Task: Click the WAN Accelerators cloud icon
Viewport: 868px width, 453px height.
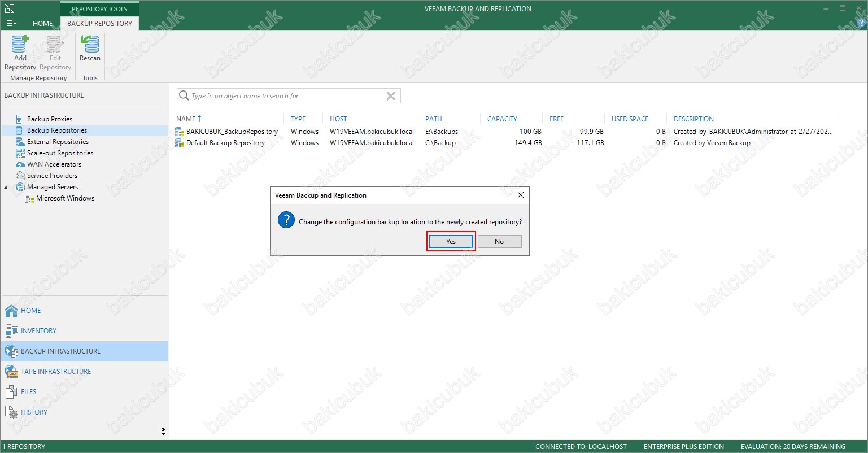Action: [20, 164]
